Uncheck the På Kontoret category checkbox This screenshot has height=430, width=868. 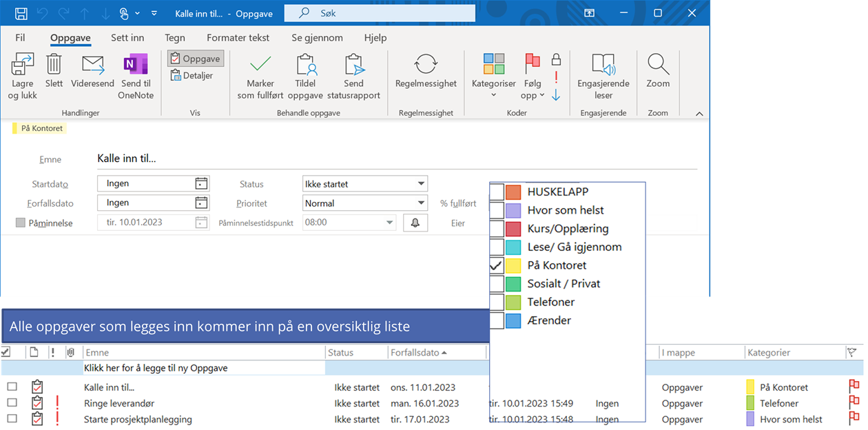tap(497, 265)
